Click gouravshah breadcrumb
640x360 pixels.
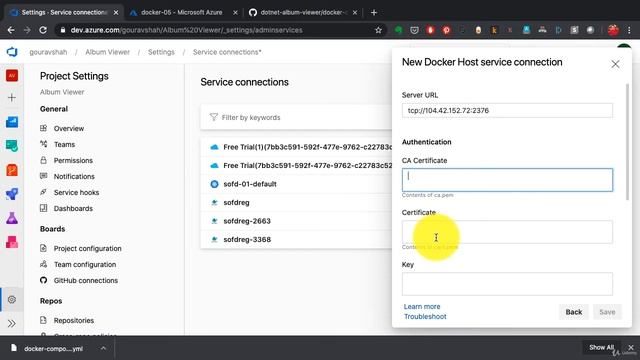[x=48, y=52]
